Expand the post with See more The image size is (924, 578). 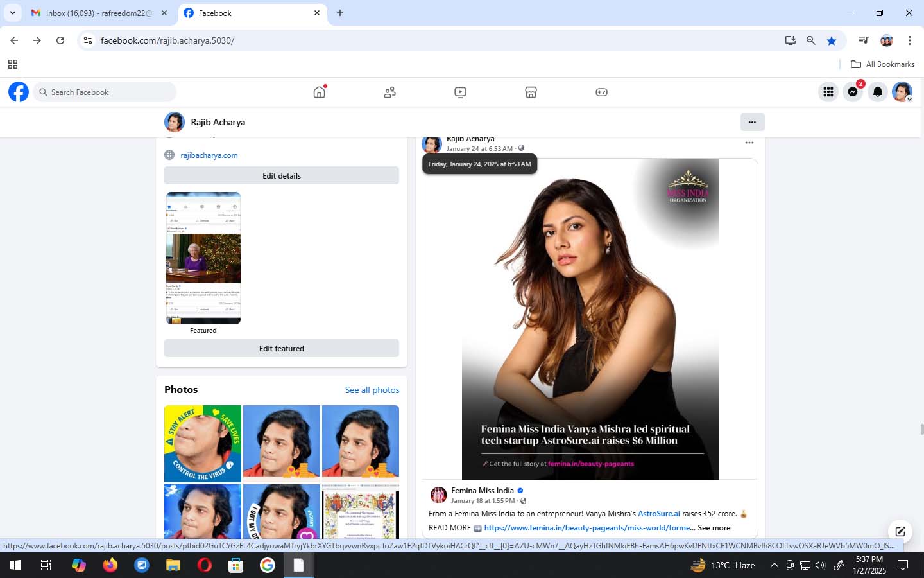[x=714, y=528]
